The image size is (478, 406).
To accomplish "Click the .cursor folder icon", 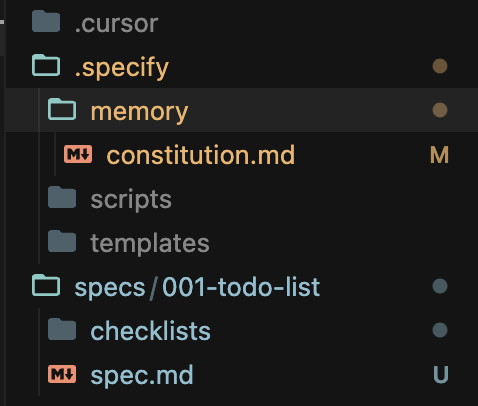I will click(x=46, y=21).
